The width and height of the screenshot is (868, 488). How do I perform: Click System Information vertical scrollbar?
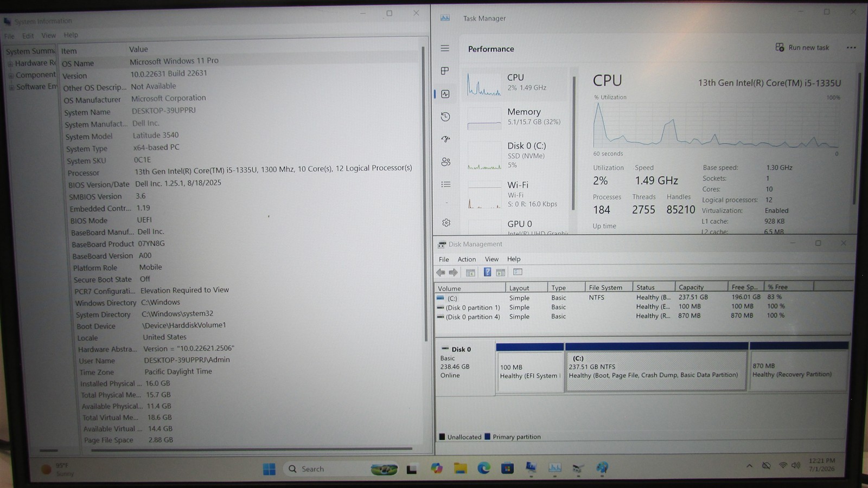[425, 195]
